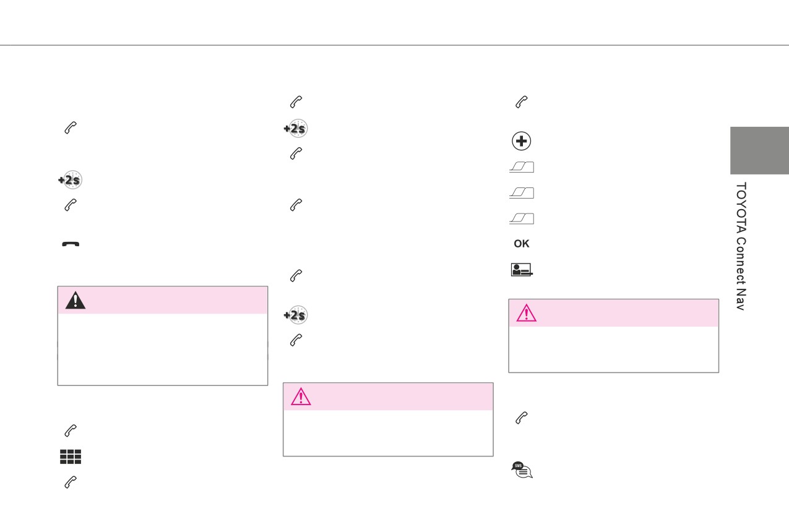The height and width of the screenshot is (532, 789).
Task: Click the third tab-shaped icon above OK
Action: point(522,218)
